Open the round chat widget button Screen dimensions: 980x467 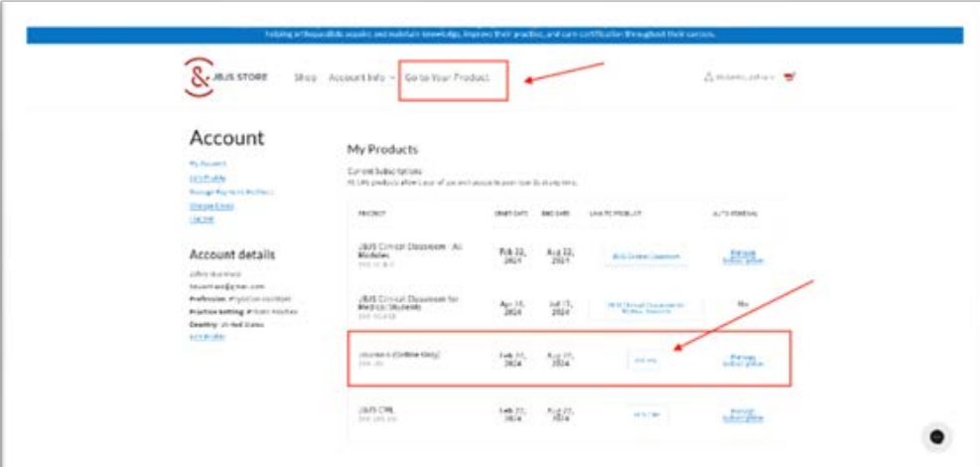pos(936,437)
